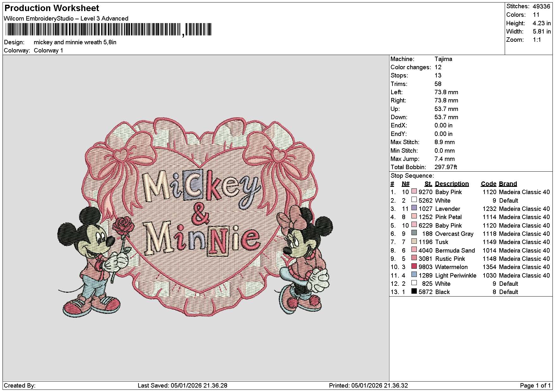This screenshot has width=555, height=392.
Task: Click the Up value '53.7 mm'
Action: click(446, 109)
